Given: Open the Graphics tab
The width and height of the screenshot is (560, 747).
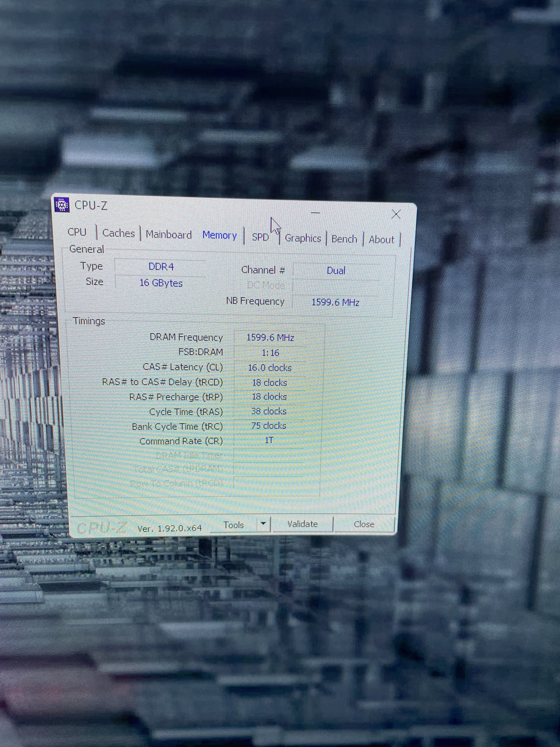Looking at the screenshot, I should (303, 238).
